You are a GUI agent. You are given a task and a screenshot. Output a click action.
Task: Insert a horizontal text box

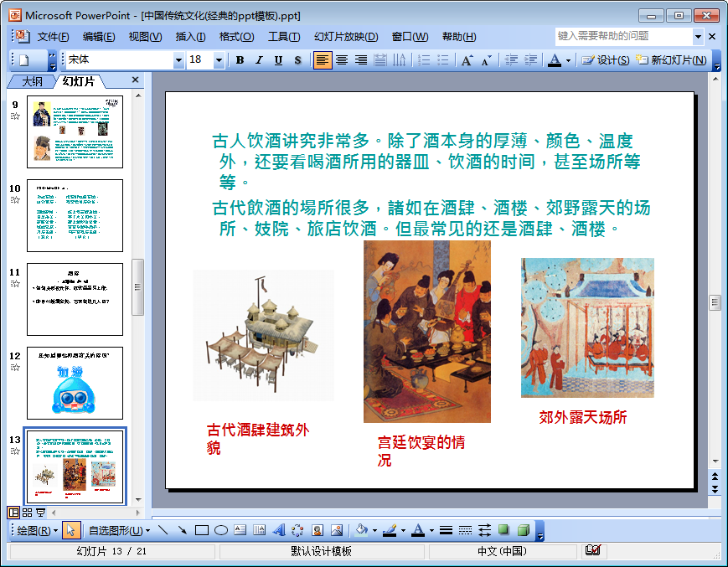240,530
